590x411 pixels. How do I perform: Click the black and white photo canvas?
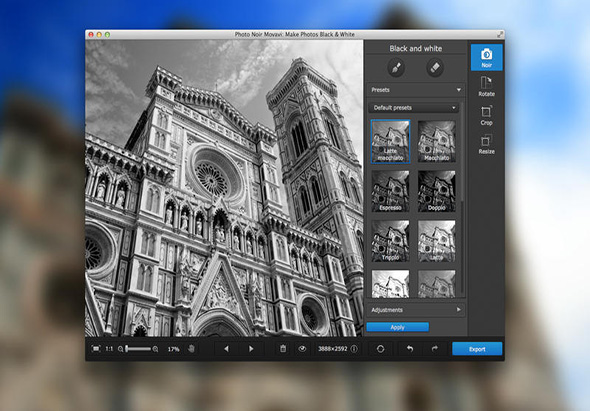pyautogui.click(x=224, y=188)
